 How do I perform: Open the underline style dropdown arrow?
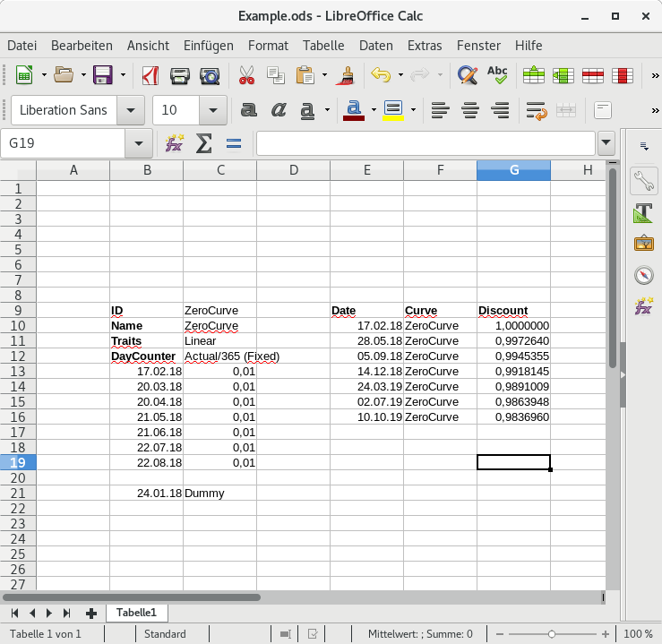click(x=327, y=110)
